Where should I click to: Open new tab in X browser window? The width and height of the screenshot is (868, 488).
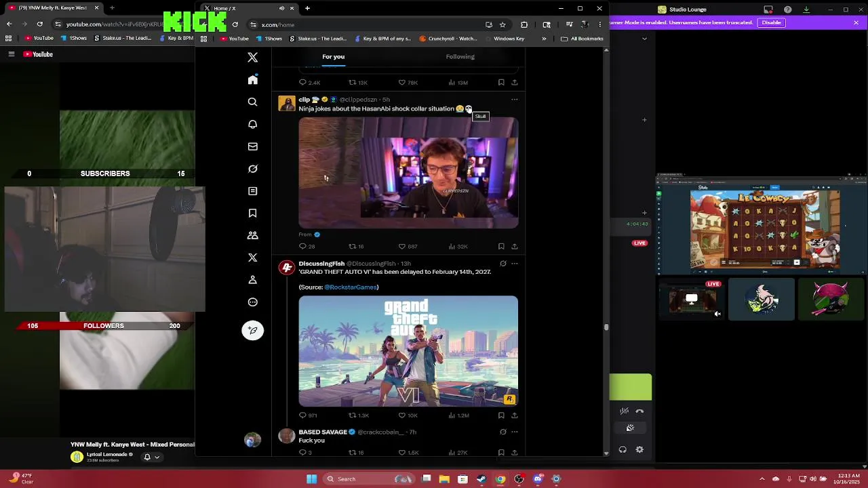307,8
